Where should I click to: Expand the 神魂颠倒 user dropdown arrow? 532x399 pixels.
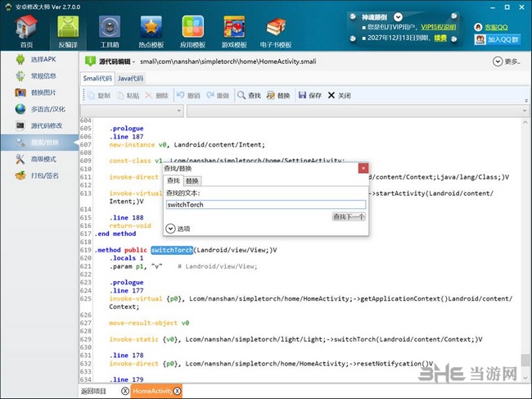[x=398, y=17]
